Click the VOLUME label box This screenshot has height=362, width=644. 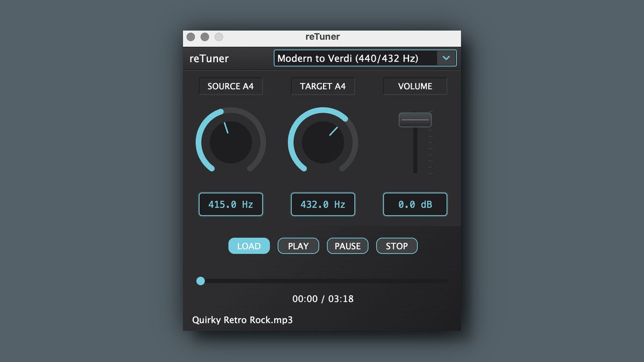tap(415, 86)
